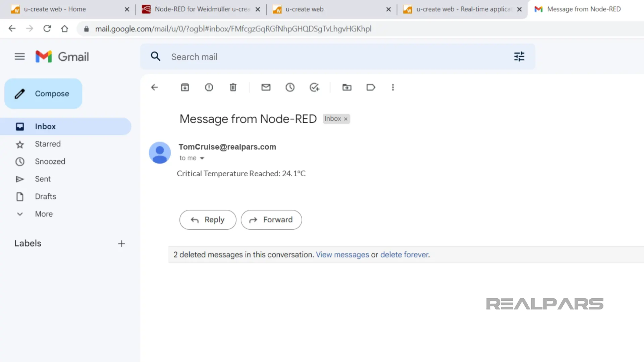This screenshot has width=644, height=362.
Task: Report the email as spam
Action: point(209,87)
